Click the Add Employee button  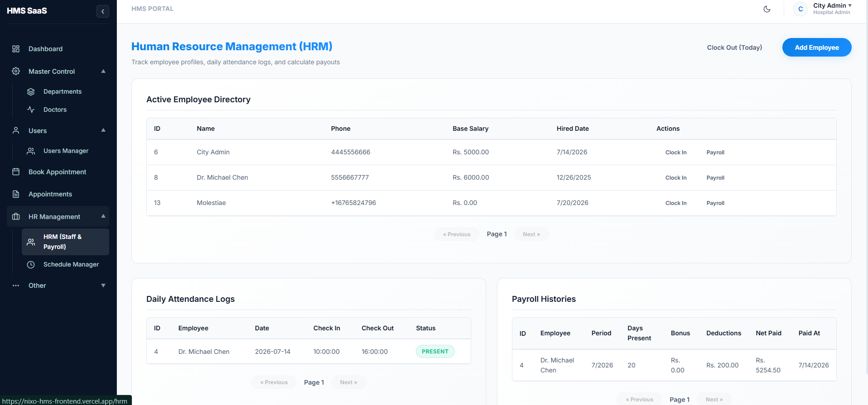[817, 48]
